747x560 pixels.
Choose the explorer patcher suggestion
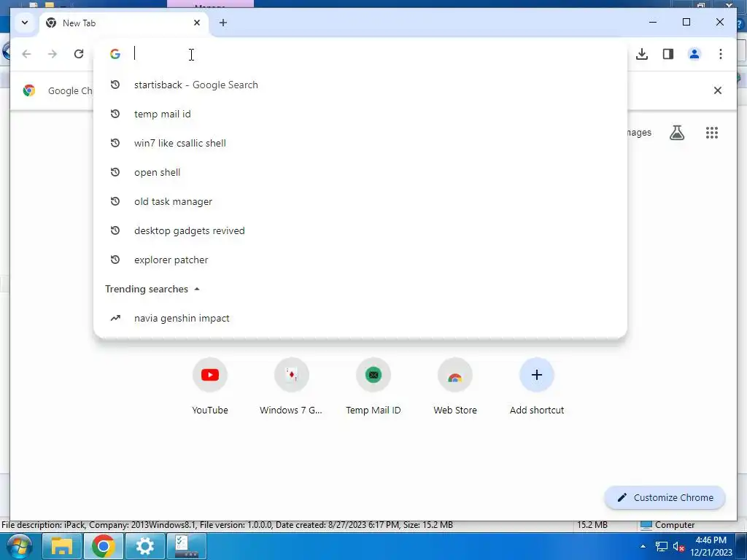[360, 260]
